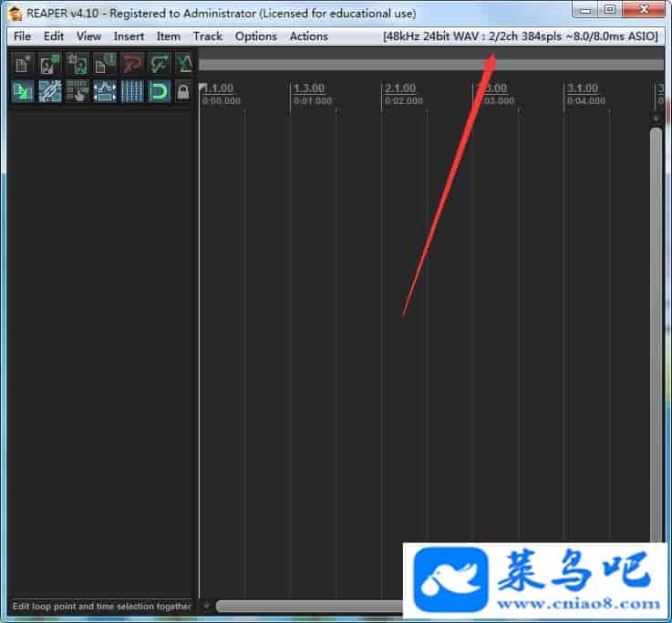Open the File menu
The height and width of the screenshot is (623, 672).
(22, 36)
